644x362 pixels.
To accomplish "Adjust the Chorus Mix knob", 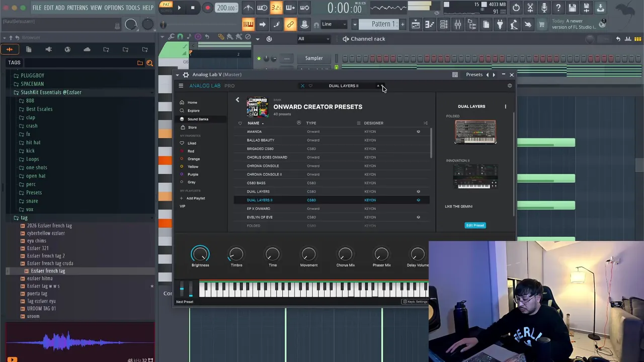I will pyautogui.click(x=345, y=254).
